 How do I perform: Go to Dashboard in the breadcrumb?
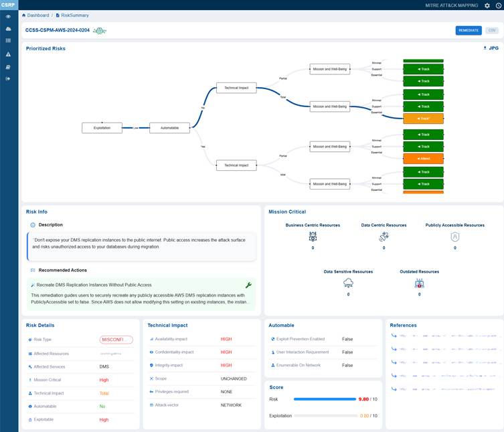pyautogui.click(x=37, y=15)
